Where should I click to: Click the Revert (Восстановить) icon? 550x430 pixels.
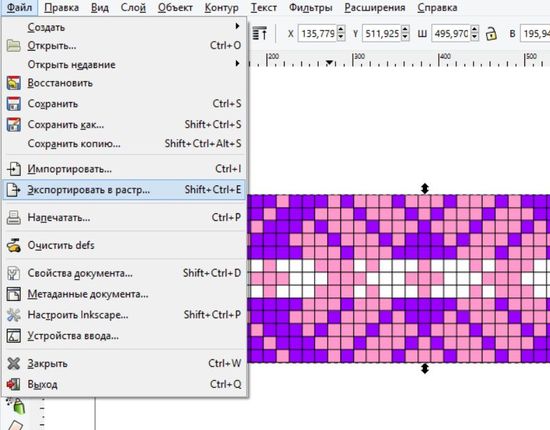(14, 83)
